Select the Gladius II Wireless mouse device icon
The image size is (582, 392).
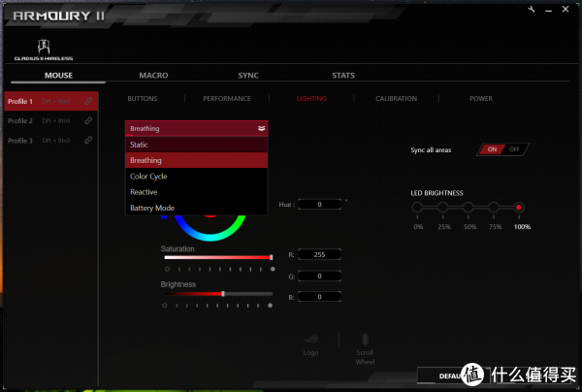[x=44, y=48]
